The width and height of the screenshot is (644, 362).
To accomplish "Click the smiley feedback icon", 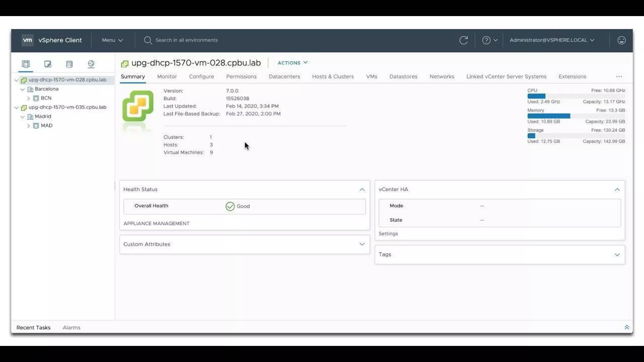I will point(621,40).
